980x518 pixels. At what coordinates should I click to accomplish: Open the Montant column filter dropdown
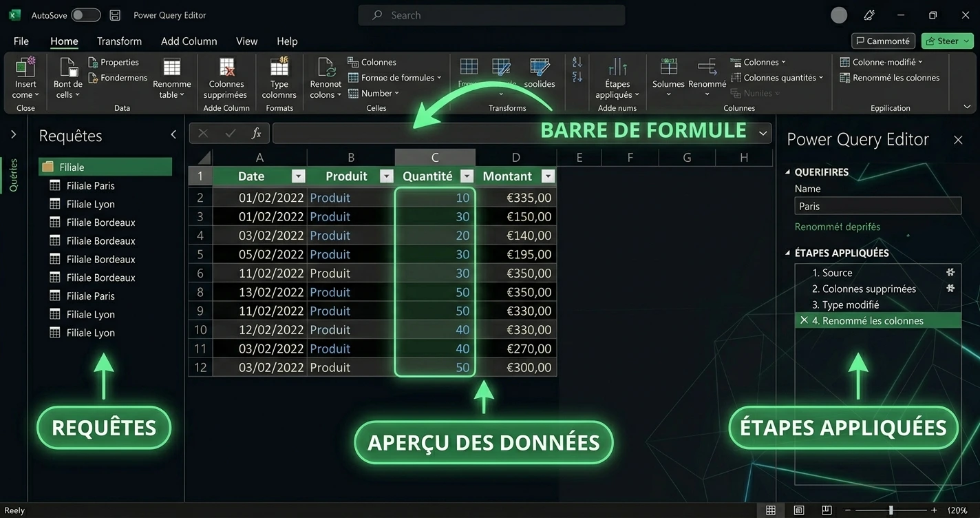[x=548, y=176]
